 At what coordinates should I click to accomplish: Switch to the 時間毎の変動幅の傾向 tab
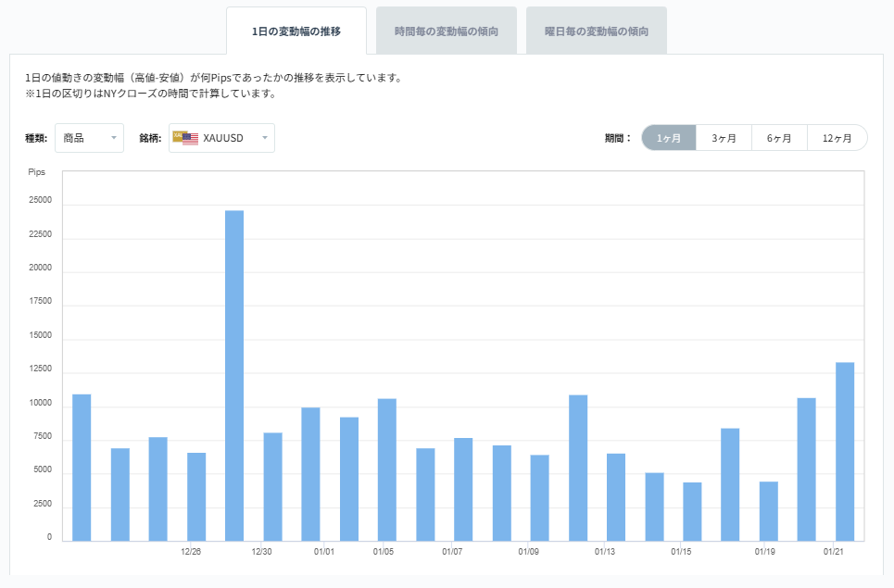tap(447, 30)
